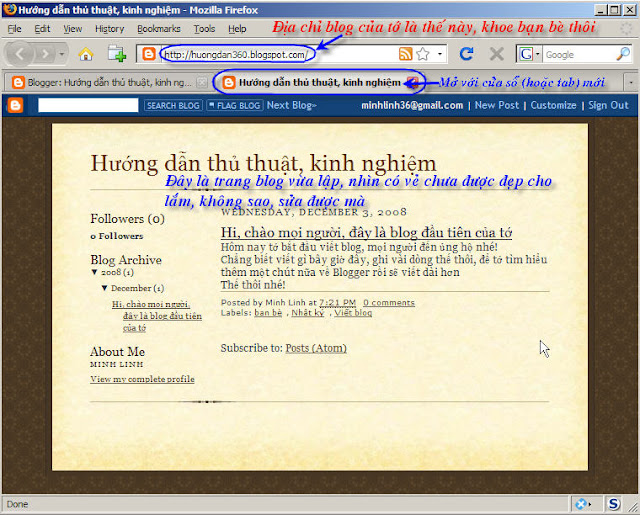Image resolution: width=640 pixels, height=515 pixels.
Task: Click the Done status bar text
Action: (x=18, y=504)
